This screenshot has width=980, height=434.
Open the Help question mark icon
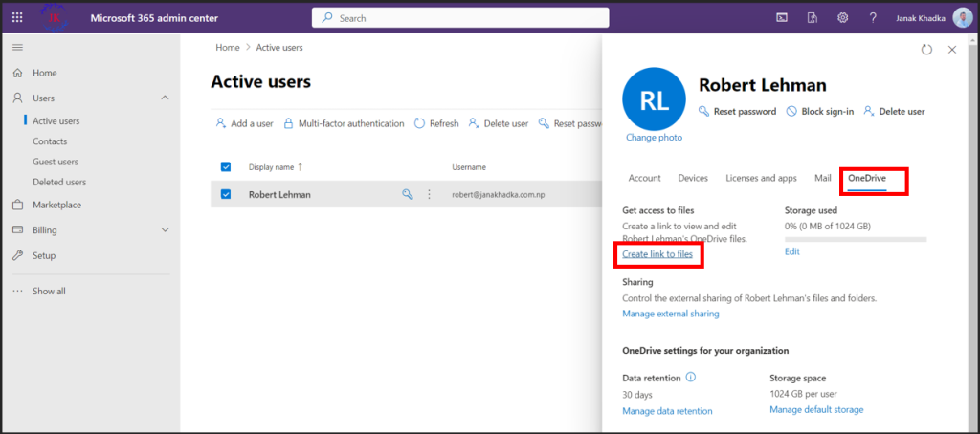[x=873, y=18]
